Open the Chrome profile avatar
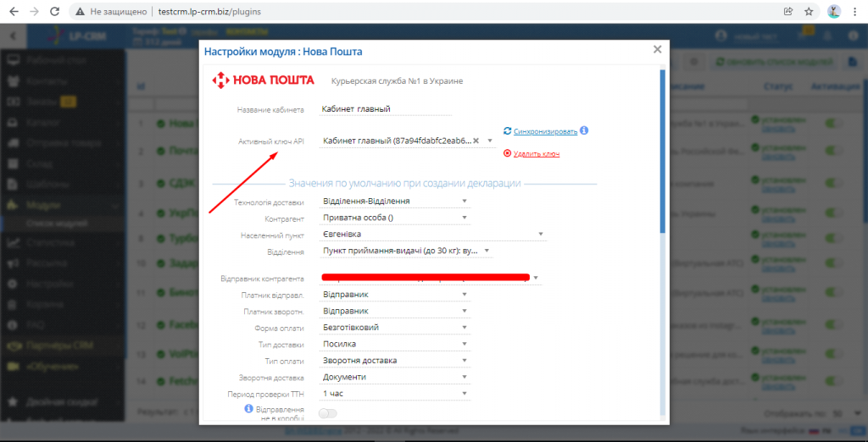868x442 pixels. click(x=834, y=11)
